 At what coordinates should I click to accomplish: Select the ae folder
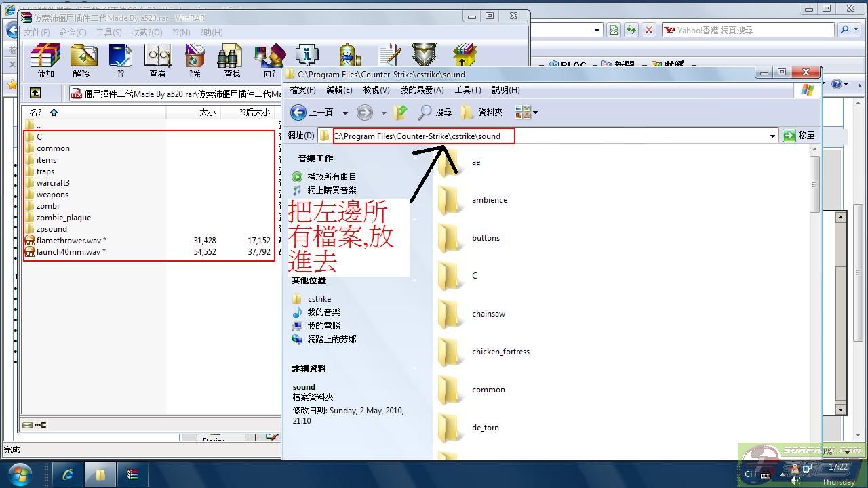point(475,162)
